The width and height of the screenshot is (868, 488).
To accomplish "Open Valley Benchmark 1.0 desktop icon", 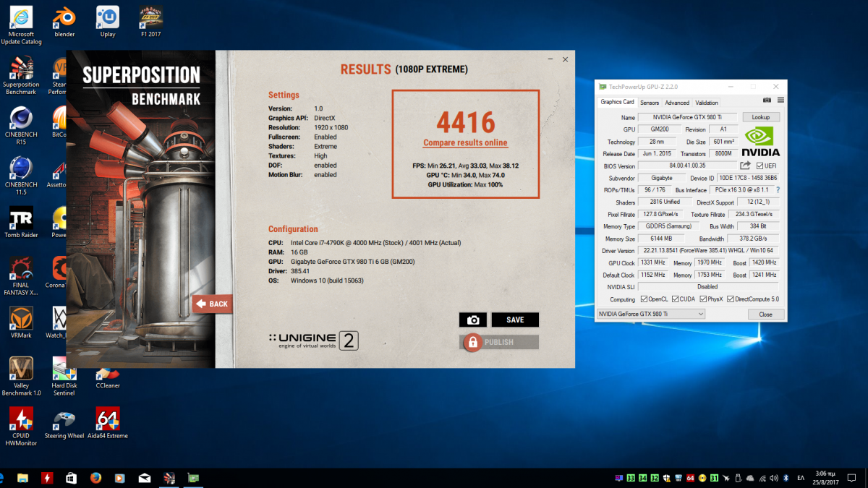I will click(21, 377).
